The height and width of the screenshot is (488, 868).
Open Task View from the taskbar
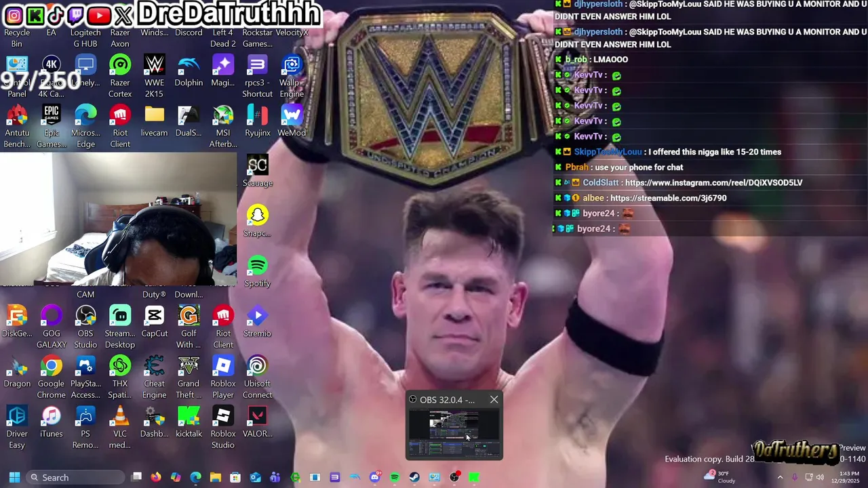(136, 477)
